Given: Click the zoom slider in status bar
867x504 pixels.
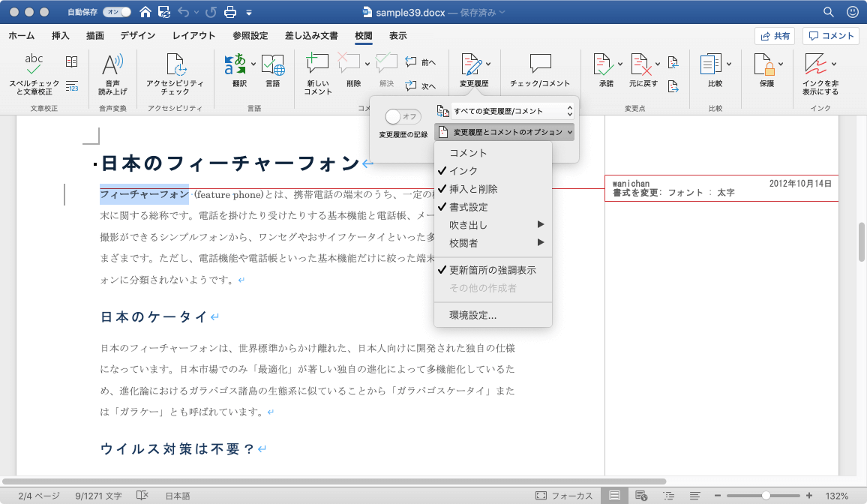Looking at the screenshot, I should tap(766, 496).
